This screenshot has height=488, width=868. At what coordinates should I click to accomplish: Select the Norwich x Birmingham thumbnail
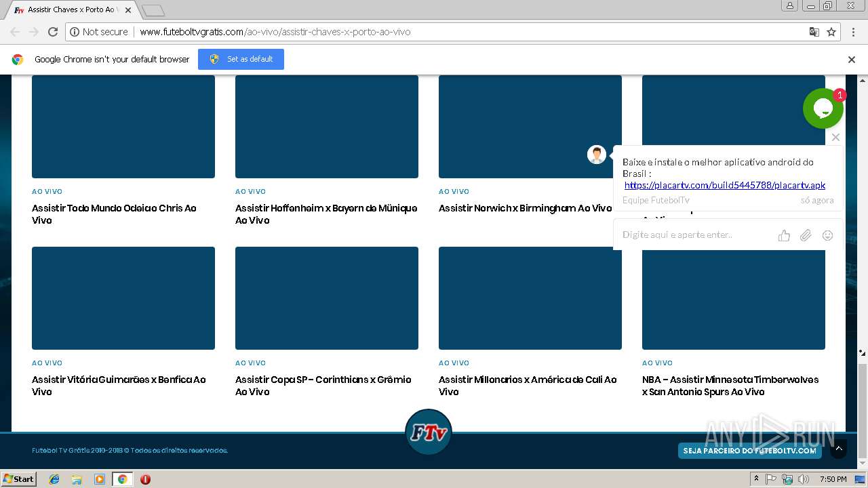[530, 127]
